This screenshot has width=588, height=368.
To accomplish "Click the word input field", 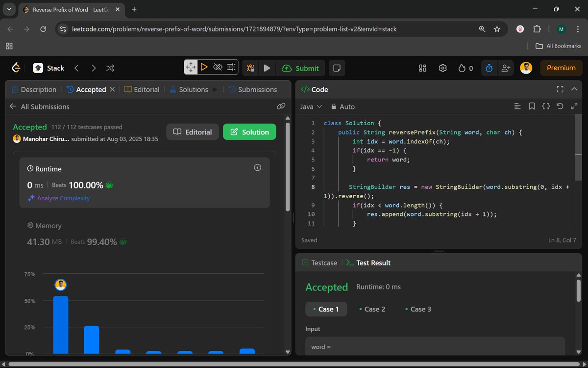I will [435, 346].
